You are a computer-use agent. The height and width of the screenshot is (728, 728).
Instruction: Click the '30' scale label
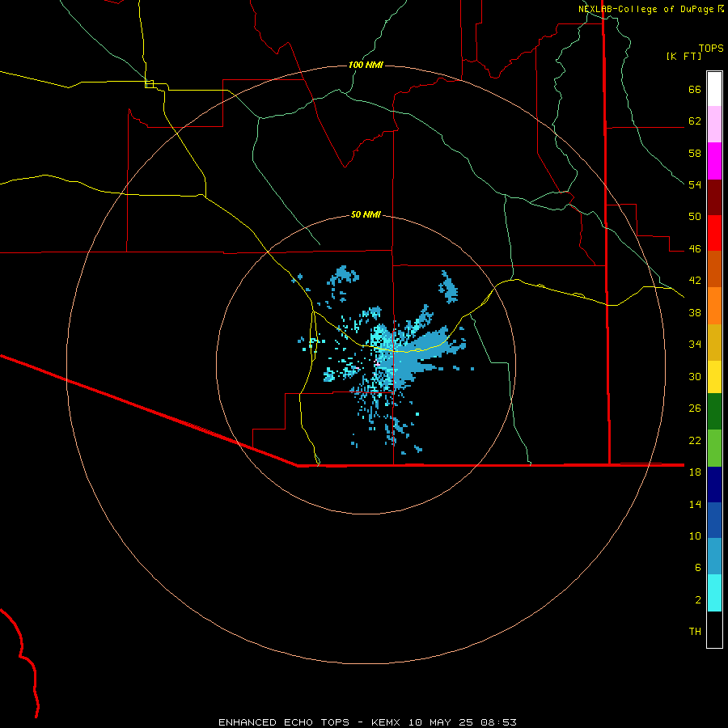(x=695, y=376)
